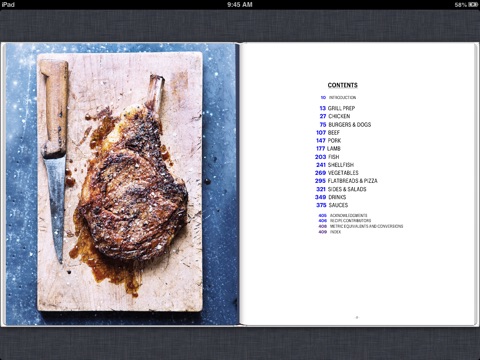Open the Beef chapter entry
The height and width of the screenshot is (360, 480).
[328, 133]
